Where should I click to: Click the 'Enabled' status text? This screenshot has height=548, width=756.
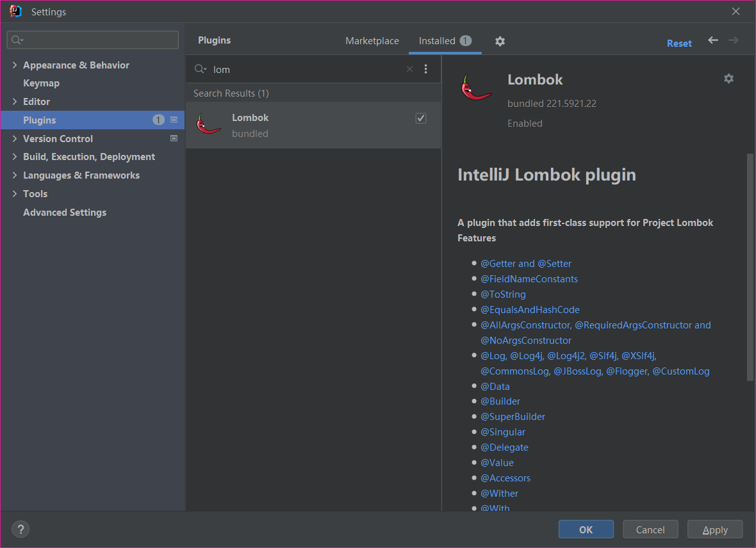(525, 124)
